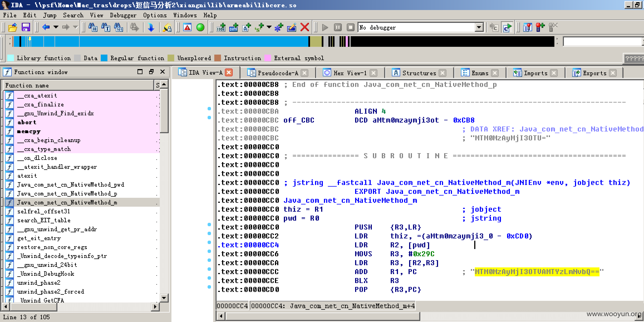
Task: Open the Windows menu
Action: point(185,15)
